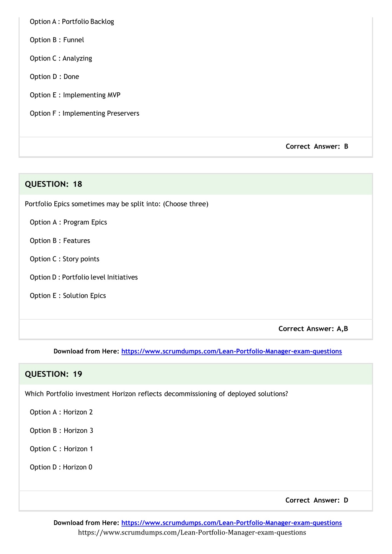Viewport: 392px width, 554px height.
Task: Open the scrumdumps link below Question 19
Action: (232, 523)
